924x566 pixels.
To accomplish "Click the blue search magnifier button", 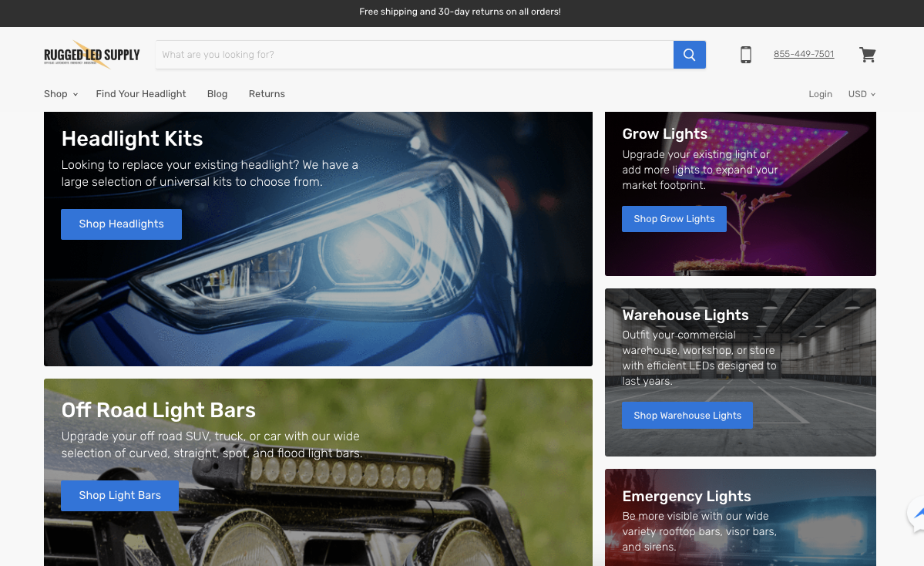I will pyautogui.click(x=690, y=55).
